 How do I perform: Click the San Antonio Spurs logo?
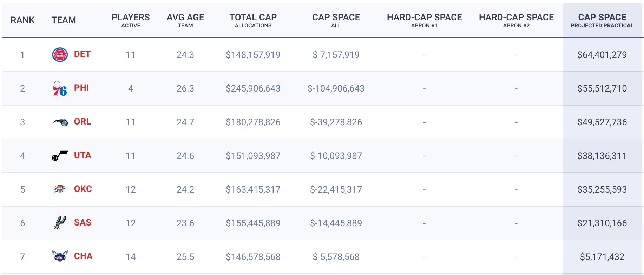coord(59,223)
